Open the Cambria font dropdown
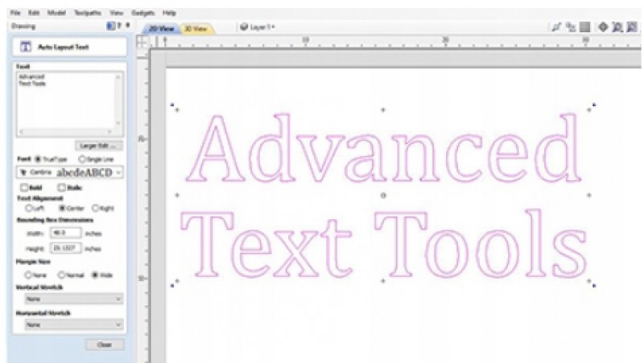Image resolution: width=644 pixels, height=363 pixels. click(119, 172)
